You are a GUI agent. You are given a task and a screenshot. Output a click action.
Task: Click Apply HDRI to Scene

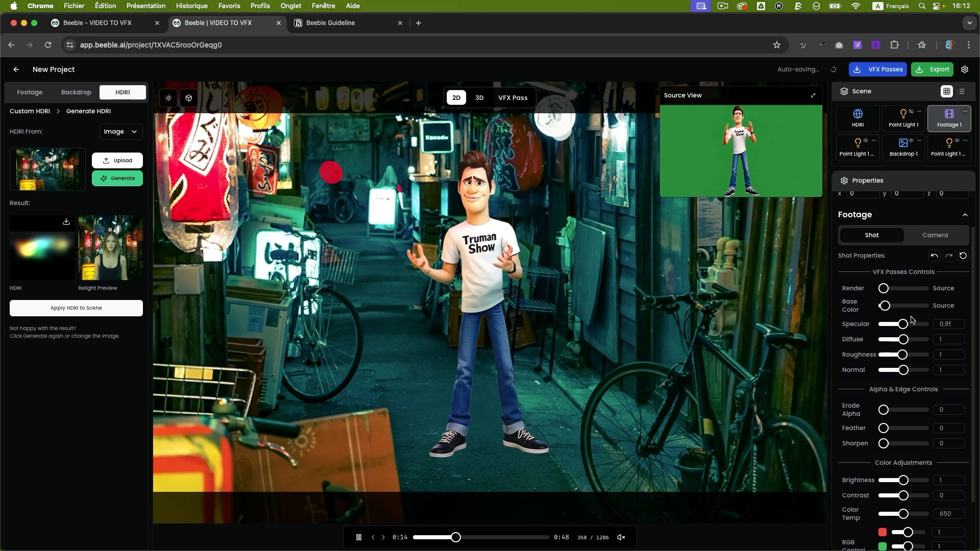click(76, 308)
